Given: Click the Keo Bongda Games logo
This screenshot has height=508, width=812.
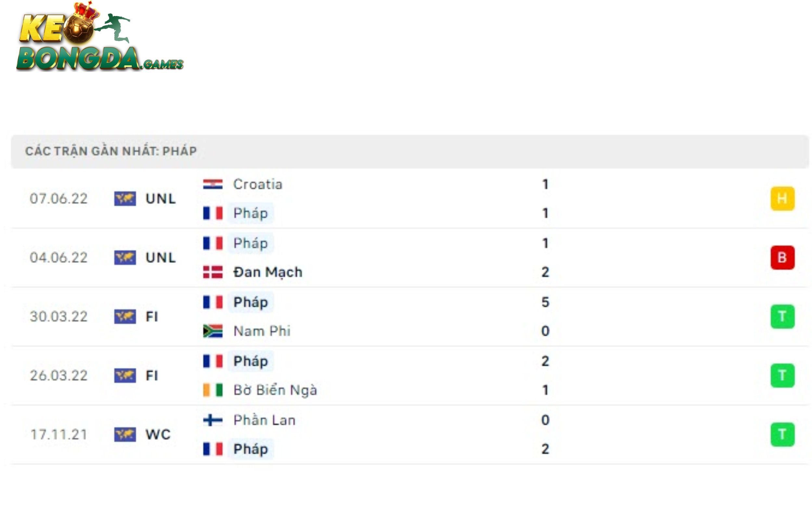Looking at the screenshot, I should click(100, 38).
